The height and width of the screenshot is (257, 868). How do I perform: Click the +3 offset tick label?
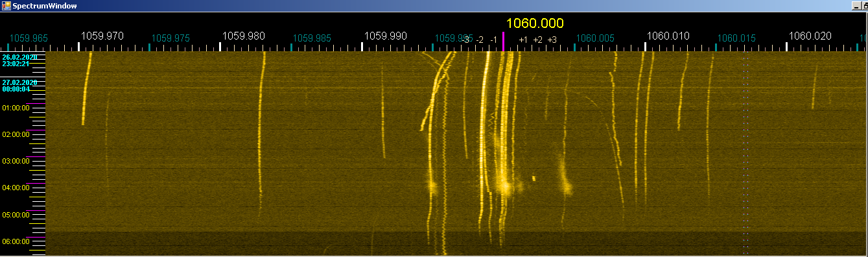pyautogui.click(x=552, y=40)
